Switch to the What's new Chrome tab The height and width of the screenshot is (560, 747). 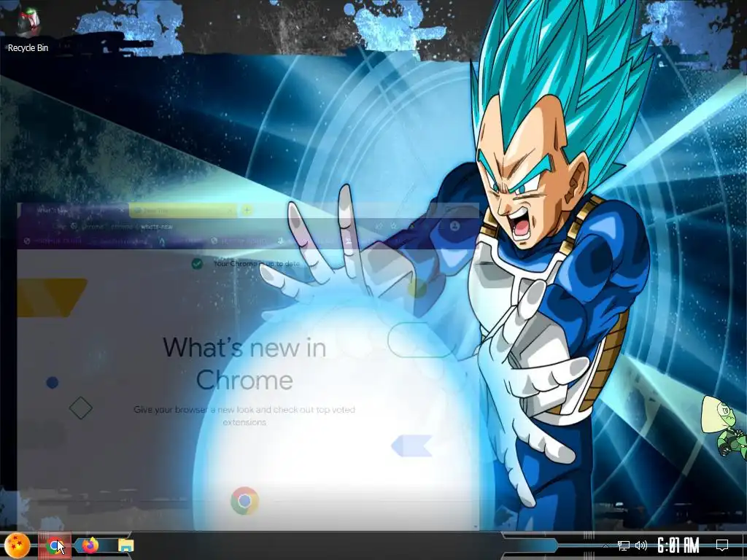(x=73, y=210)
